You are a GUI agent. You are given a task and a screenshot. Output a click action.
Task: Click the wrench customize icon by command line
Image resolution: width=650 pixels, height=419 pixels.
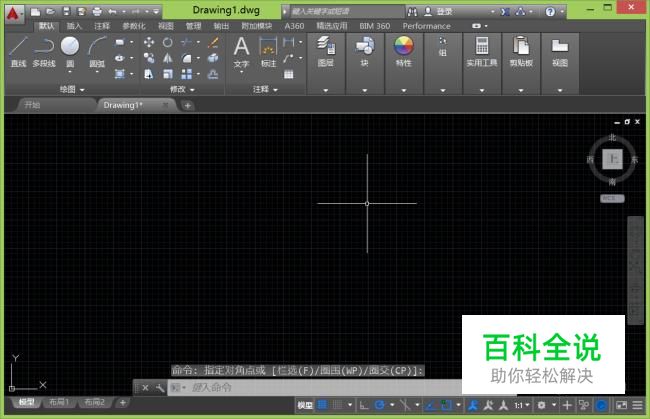click(160, 388)
